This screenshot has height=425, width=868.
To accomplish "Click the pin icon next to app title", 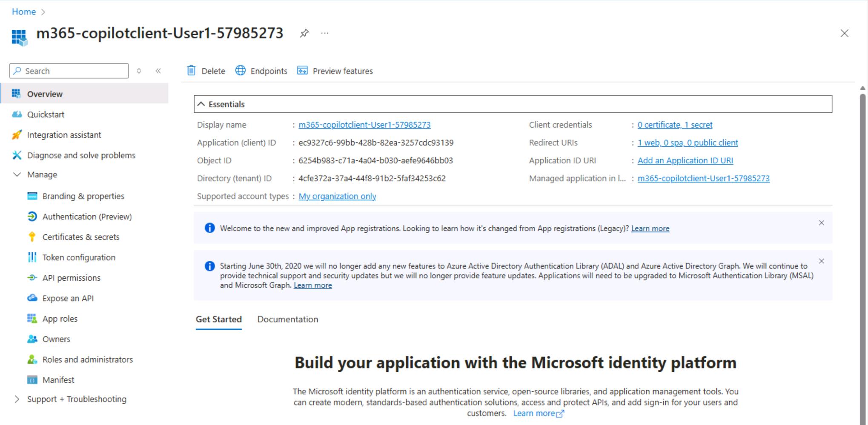I will 304,33.
